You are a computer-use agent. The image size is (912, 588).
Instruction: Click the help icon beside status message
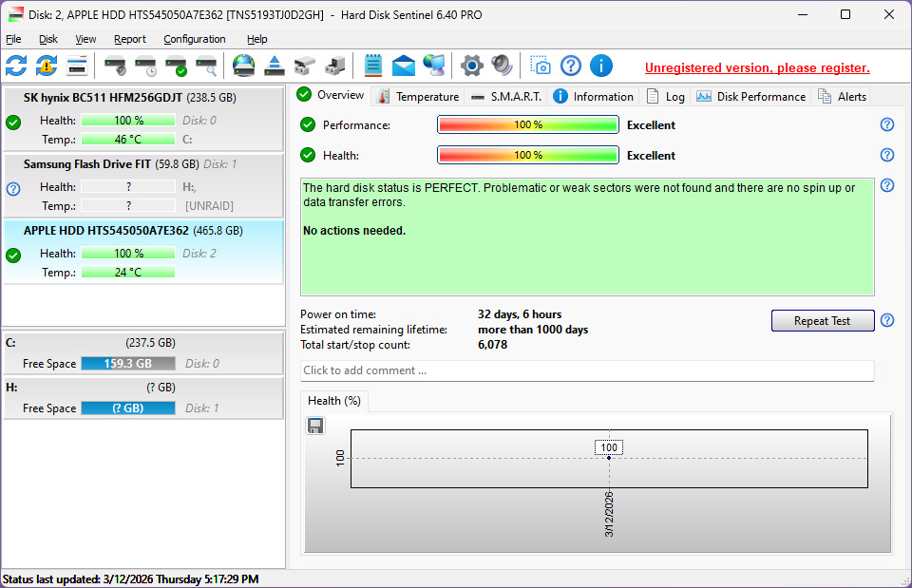[887, 185]
